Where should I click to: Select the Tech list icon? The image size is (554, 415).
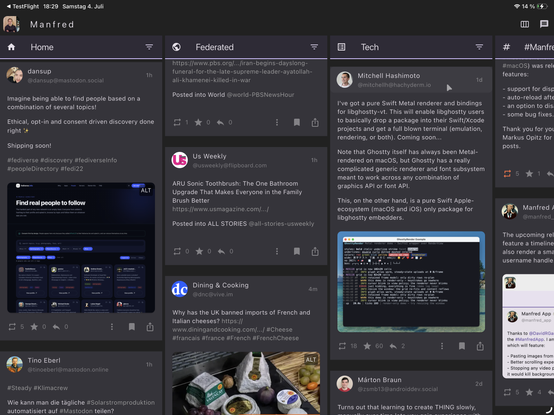pos(341,47)
